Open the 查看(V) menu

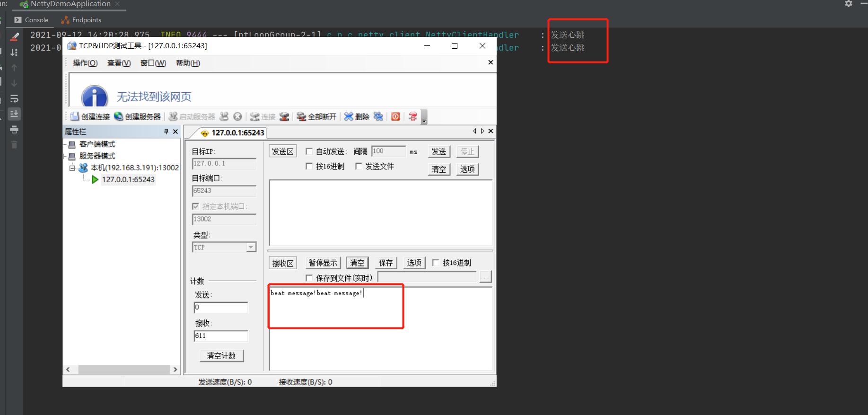tap(119, 63)
